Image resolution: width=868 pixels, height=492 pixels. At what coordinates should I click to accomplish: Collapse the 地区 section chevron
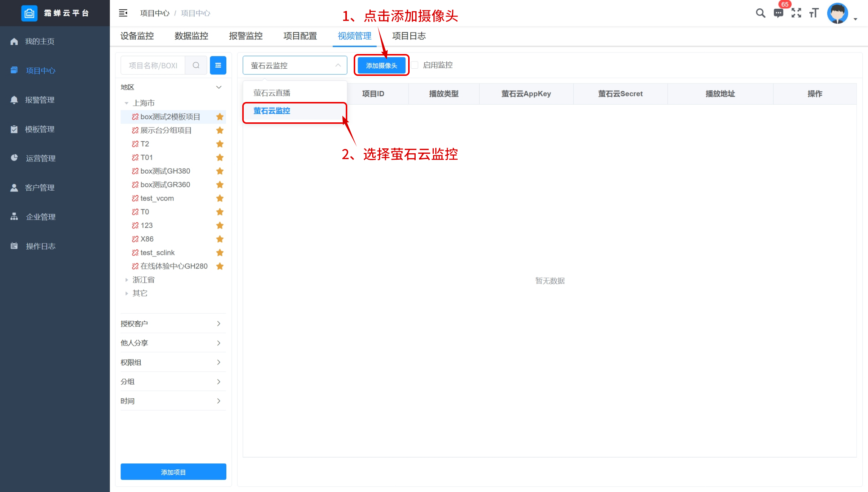pyautogui.click(x=219, y=87)
